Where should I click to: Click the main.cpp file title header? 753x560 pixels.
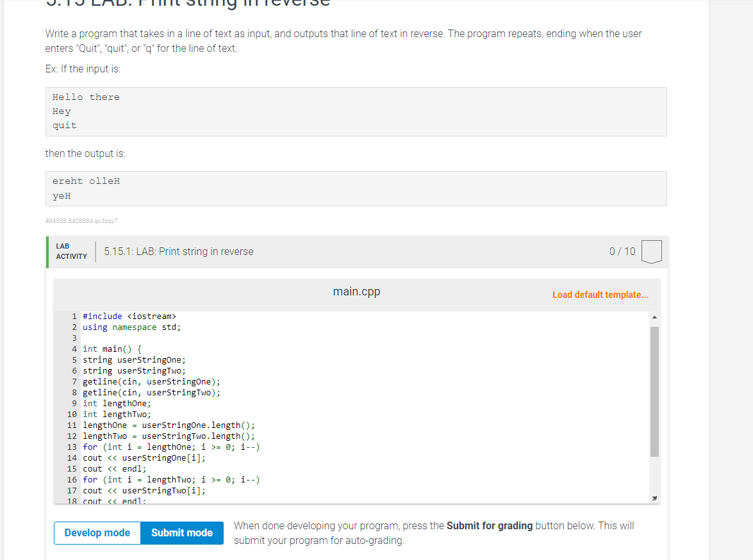point(356,291)
